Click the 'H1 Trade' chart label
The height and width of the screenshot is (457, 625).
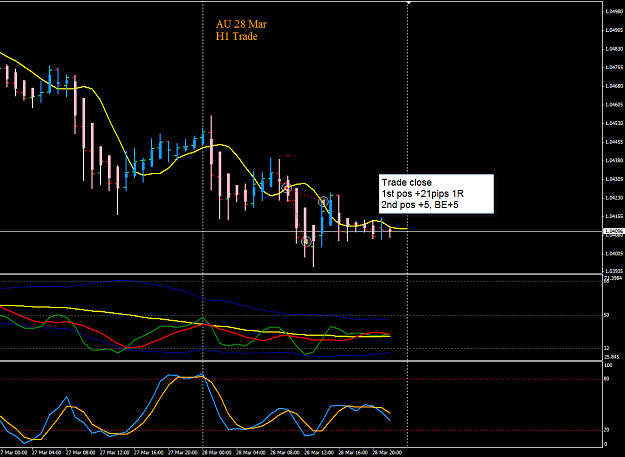236,37
